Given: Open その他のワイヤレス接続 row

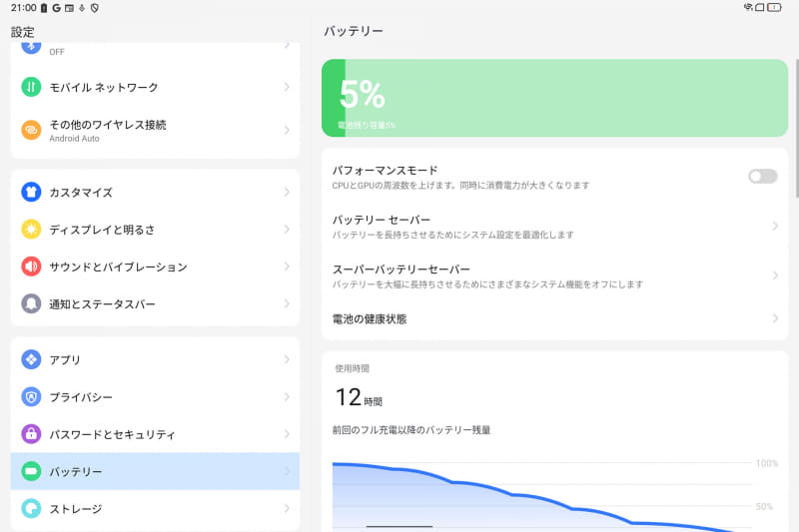Looking at the screenshot, I should 155,130.
